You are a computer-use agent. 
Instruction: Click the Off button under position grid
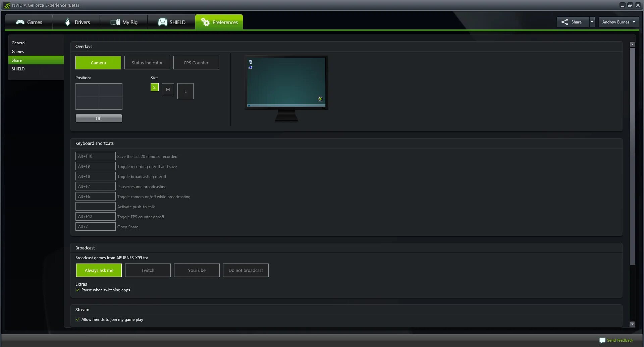coord(99,118)
